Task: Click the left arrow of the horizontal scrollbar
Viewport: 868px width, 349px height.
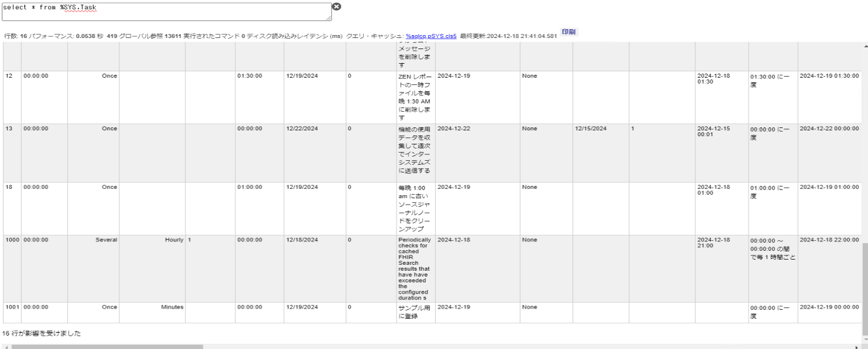Action: [6, 347]
